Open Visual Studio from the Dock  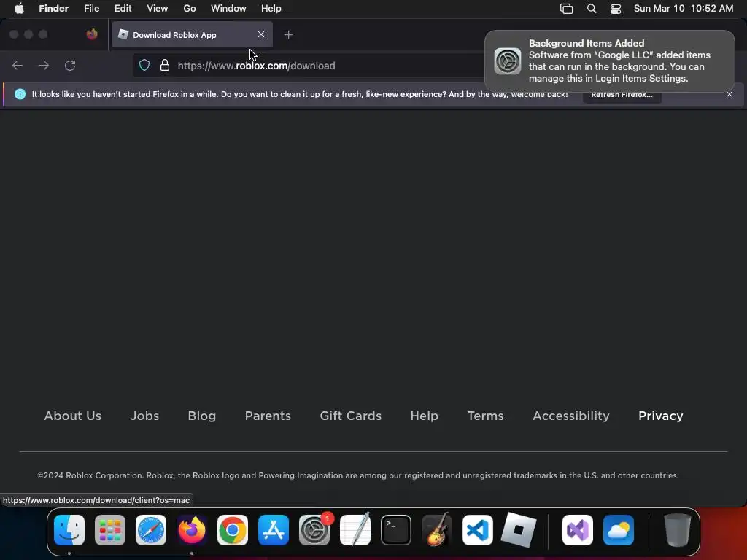click(x=578, y=530)
